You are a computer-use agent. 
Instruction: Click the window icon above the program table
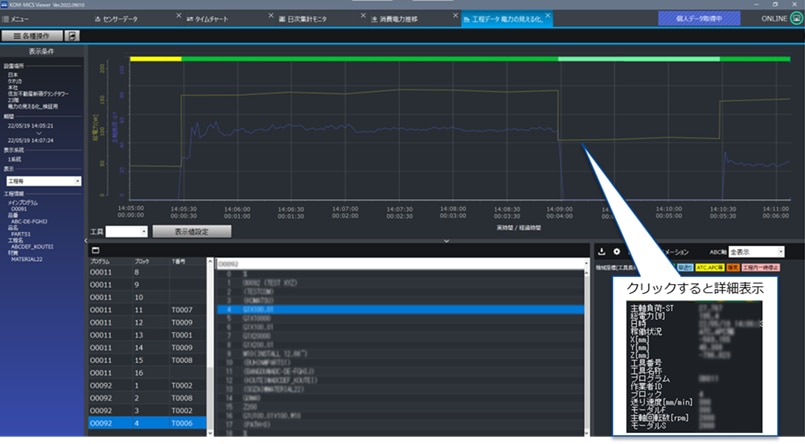coord(96,250)
